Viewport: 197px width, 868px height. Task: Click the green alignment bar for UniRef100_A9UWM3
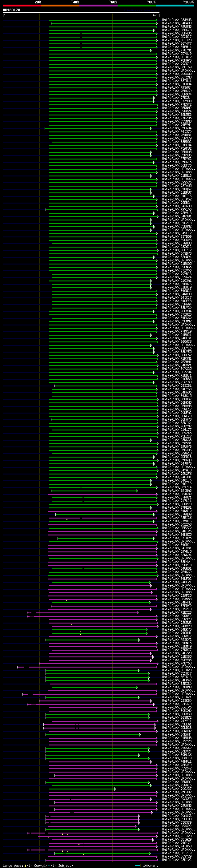[103, 26]
